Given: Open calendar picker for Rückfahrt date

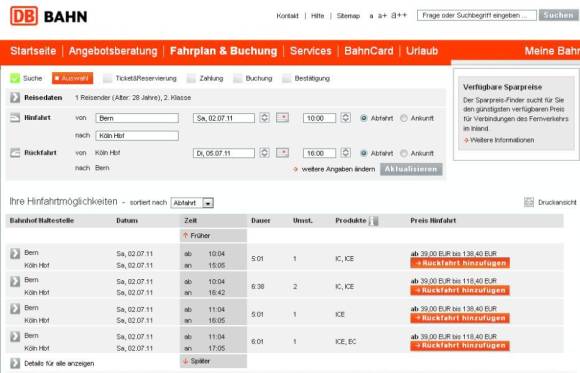Looking at the screenshot, I should coord(283,152).
